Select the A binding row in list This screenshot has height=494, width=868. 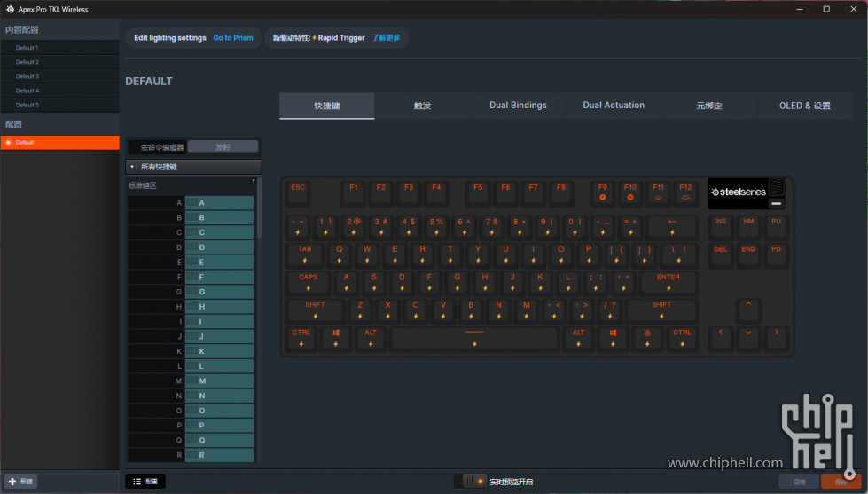191,203
